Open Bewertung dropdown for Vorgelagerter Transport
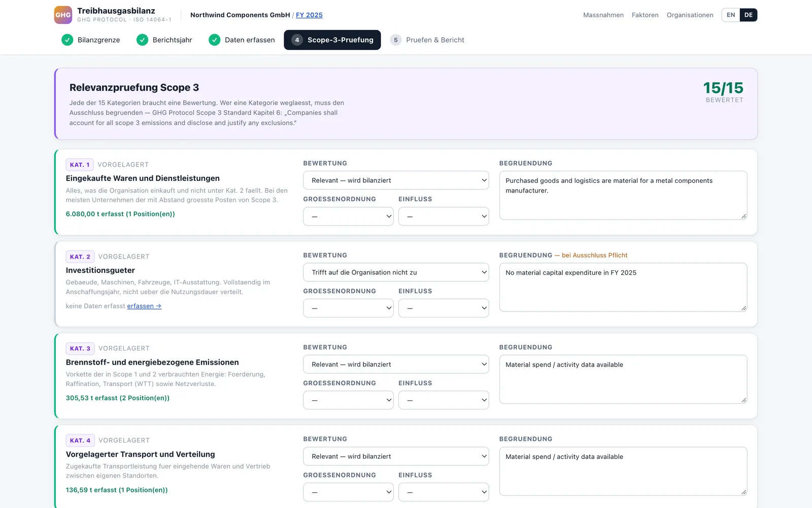Viewport: 812px width, 508px height. tap(396, 456)
